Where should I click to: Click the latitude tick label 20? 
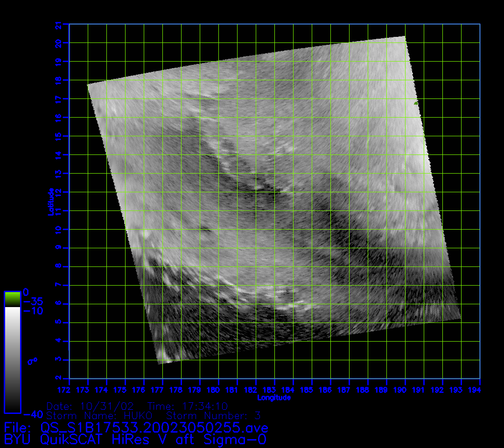[59, 42]
